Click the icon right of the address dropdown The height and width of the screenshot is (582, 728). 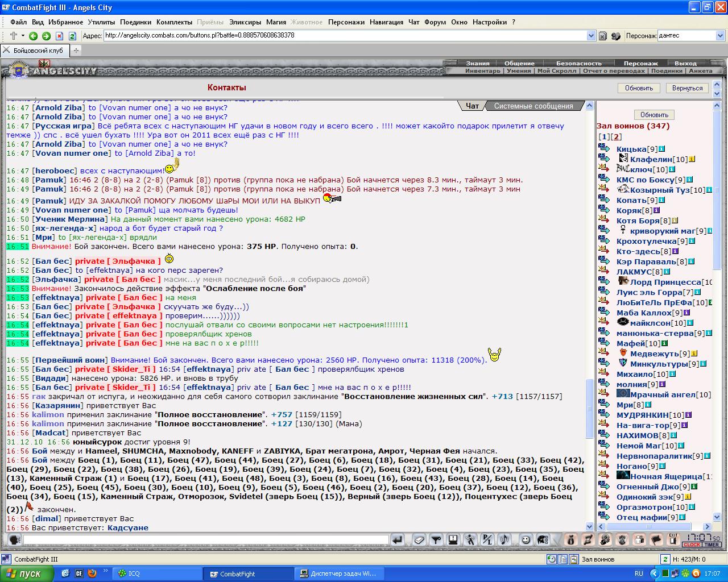click(603, 36)
